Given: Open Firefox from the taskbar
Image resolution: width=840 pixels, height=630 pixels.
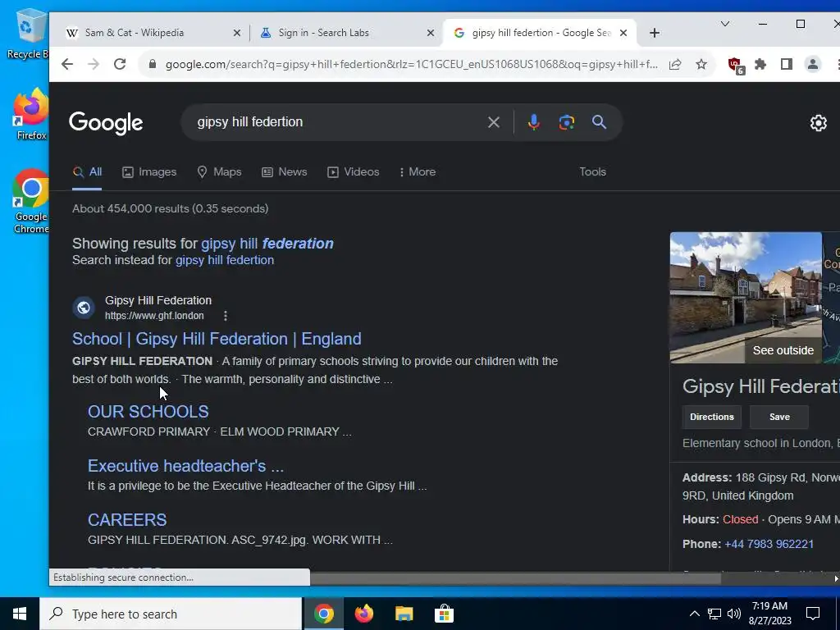Looking at the screenshot, I should coord(363,614).
